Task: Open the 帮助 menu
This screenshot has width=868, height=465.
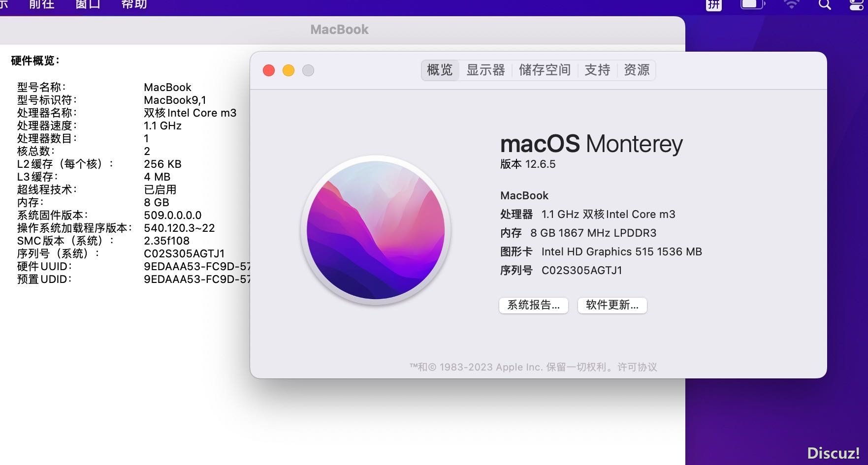Action: (134, 4)
